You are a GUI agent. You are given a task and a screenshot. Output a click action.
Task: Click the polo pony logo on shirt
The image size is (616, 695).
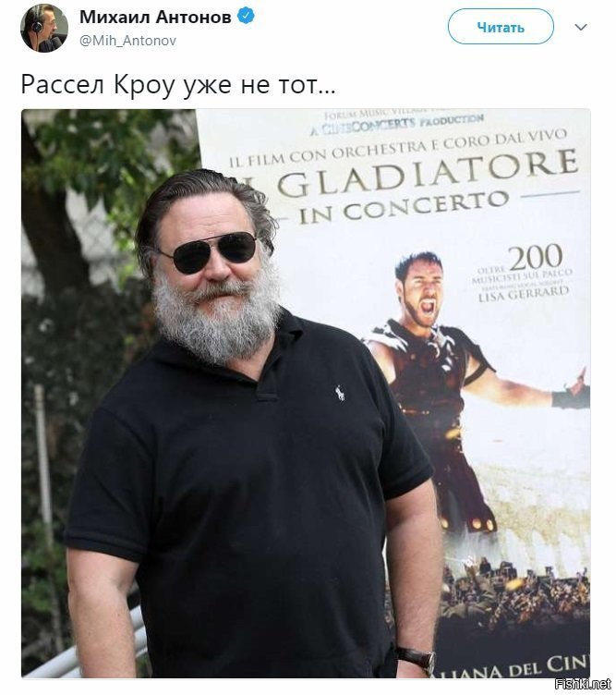(340, 393)
